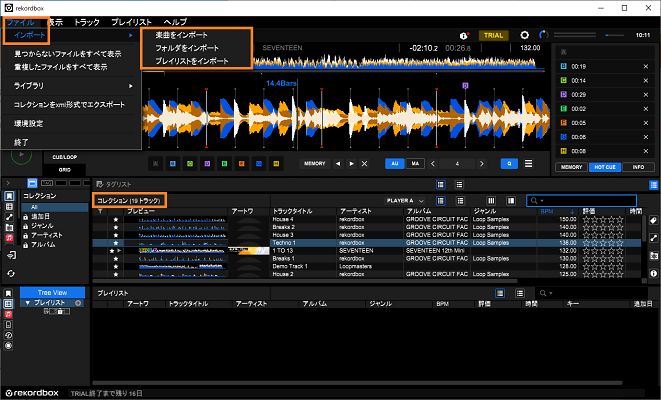Open the hamburger menu beside quantize
The height and width of the screenshot is (400, 661).
[528, 164]
